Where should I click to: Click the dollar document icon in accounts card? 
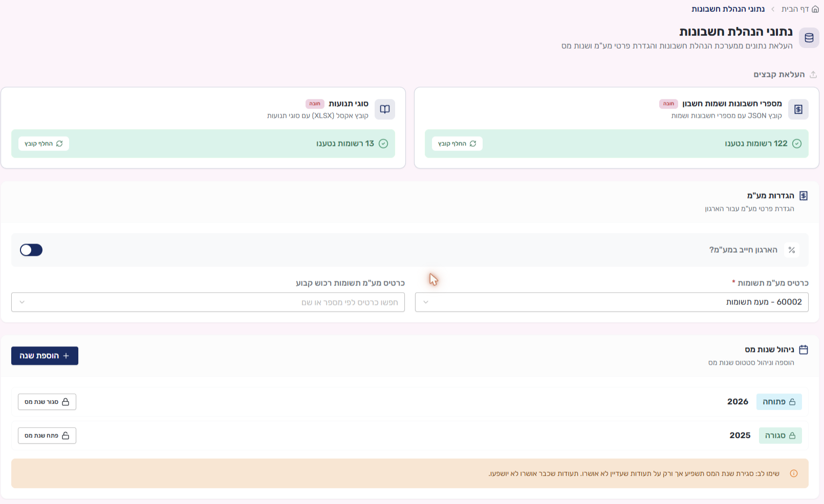pyautogui.click(x=798, y=109)
